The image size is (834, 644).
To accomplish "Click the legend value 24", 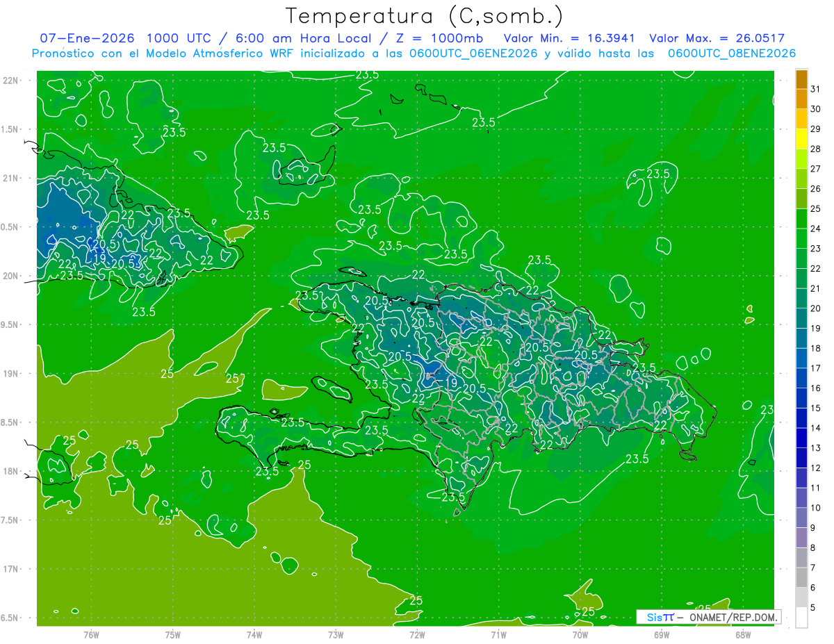I will (816, 229).
